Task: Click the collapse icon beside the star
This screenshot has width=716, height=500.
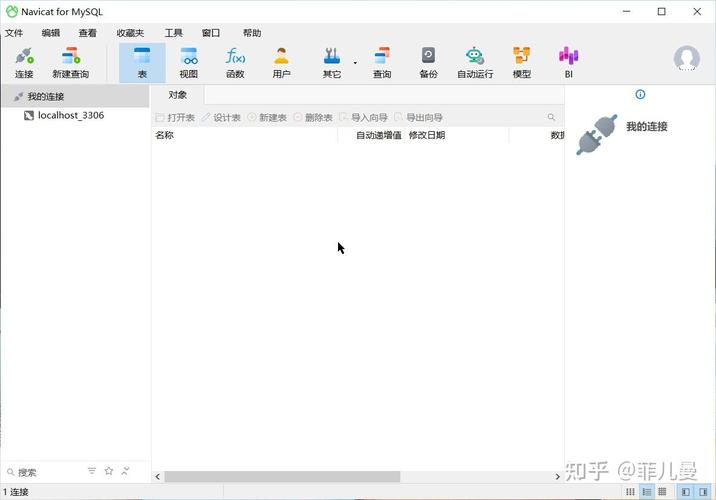Action: coord(126,471)
